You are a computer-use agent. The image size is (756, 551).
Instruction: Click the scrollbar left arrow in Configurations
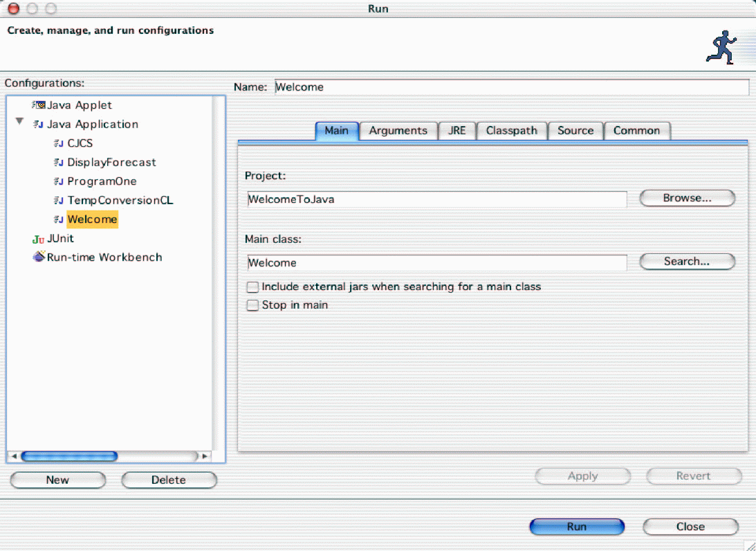(x=14, y=456)
